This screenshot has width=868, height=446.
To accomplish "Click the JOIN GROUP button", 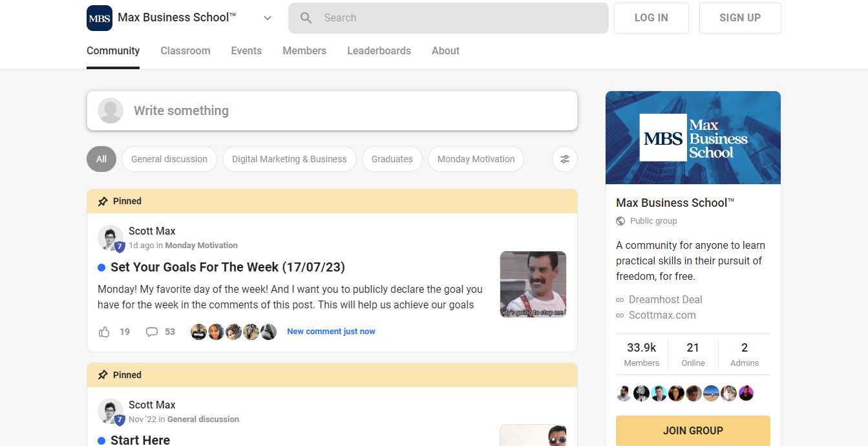I will (x=693, y=430).
